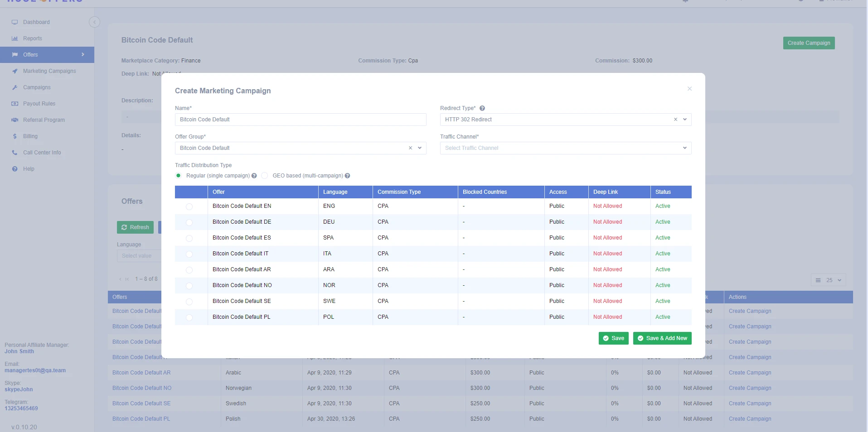The image size is (868, 432).
Task: Click the green Create Campaign button
Action: (809, 43)
